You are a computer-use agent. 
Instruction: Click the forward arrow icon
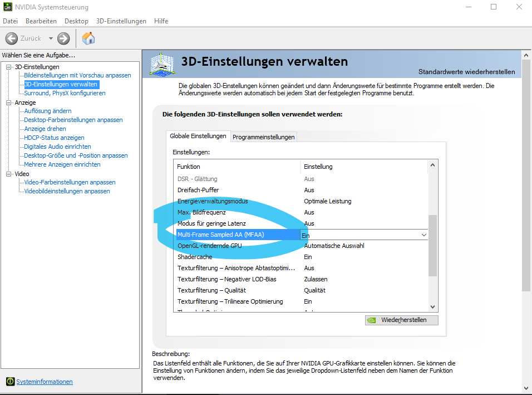point(63,38)
